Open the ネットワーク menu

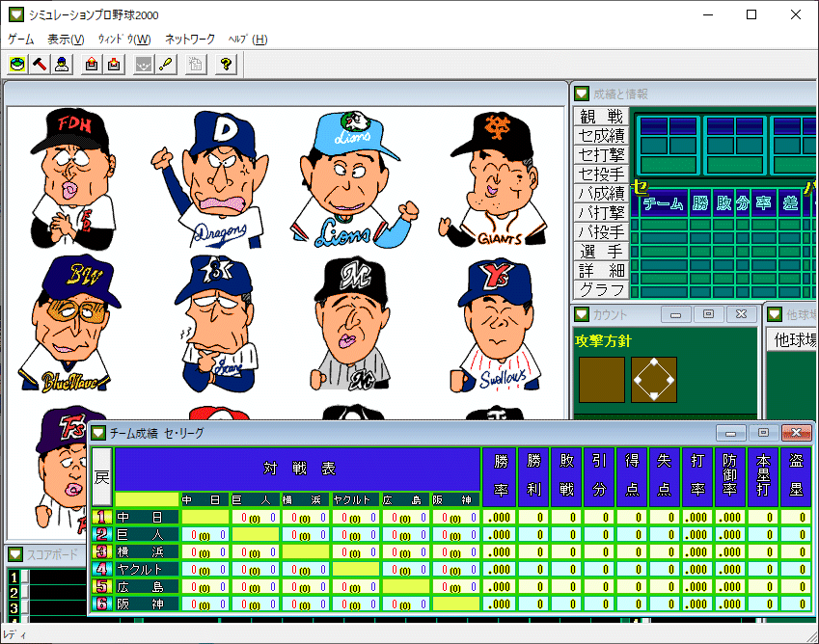[x=190, y=40]
